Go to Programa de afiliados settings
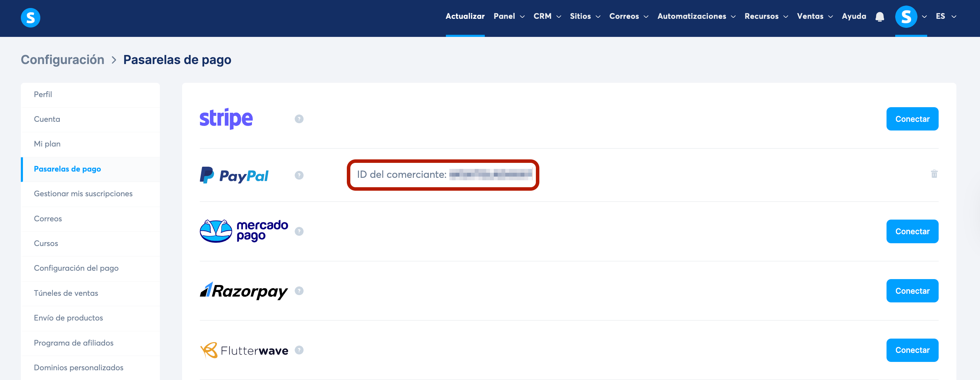Viewport: 980px width, 380px height. [x=73, y=343]
